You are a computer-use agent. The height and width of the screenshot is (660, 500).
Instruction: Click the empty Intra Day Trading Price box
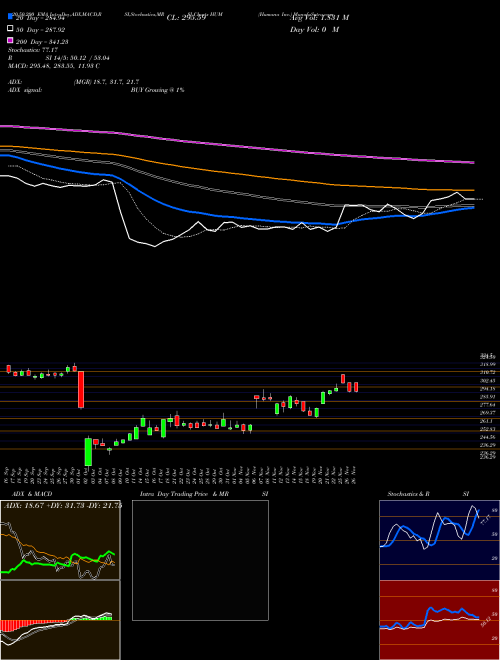[x=200, y=560]
